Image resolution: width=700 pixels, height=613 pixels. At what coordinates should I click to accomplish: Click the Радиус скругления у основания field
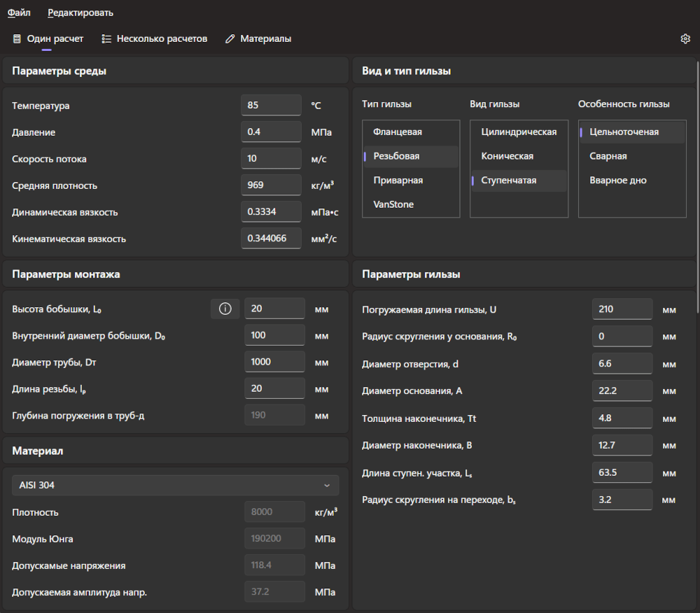[x=622, y=337]
